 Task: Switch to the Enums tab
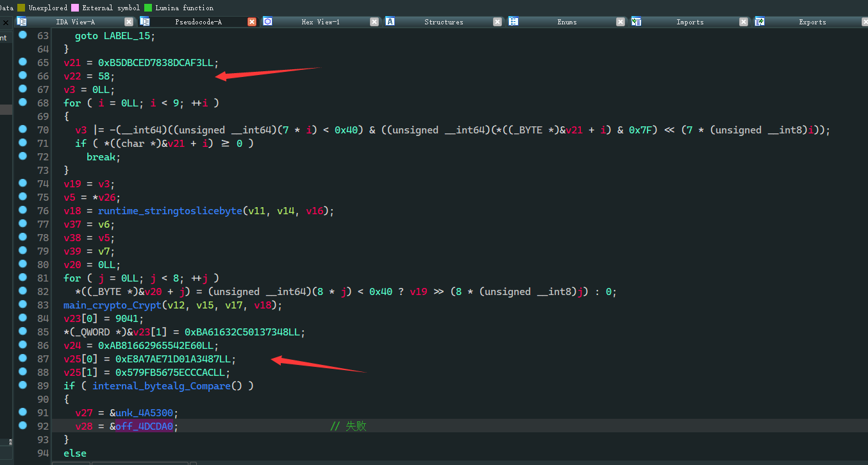point(567,22)
